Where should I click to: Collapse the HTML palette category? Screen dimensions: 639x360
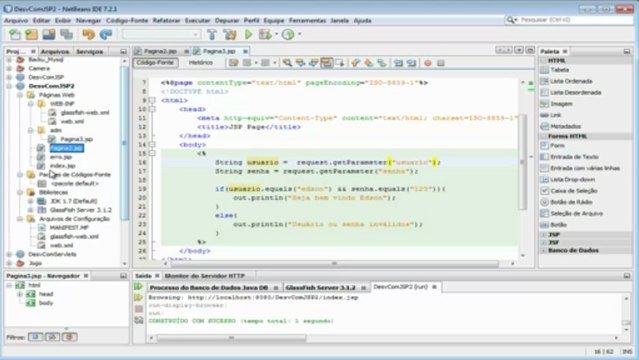[544, 61]
